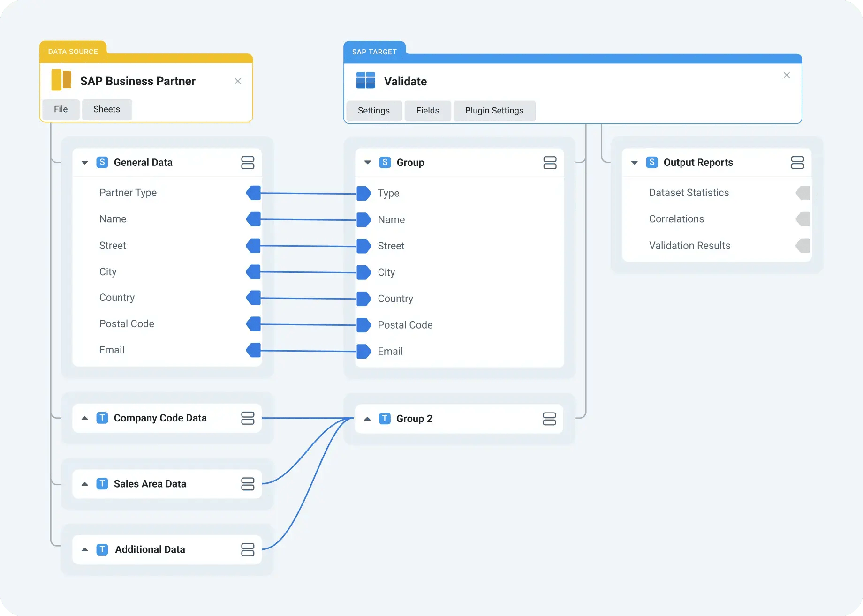The image size is (863, 616).
Task: Click the Group Email input connector port
Action: tap(363, 351)
